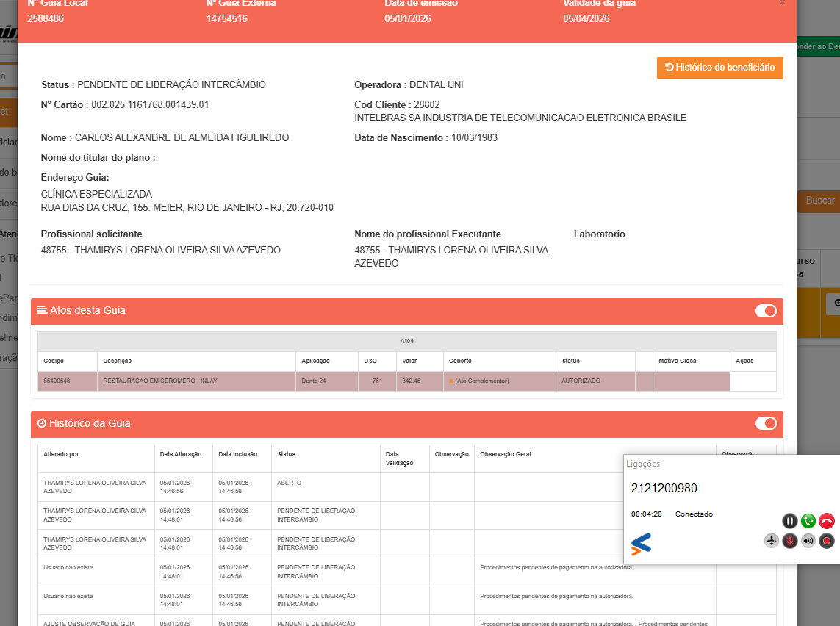Hang up the call with red phone icon
This screenshot has width=840, height=626.
(827, 520)
